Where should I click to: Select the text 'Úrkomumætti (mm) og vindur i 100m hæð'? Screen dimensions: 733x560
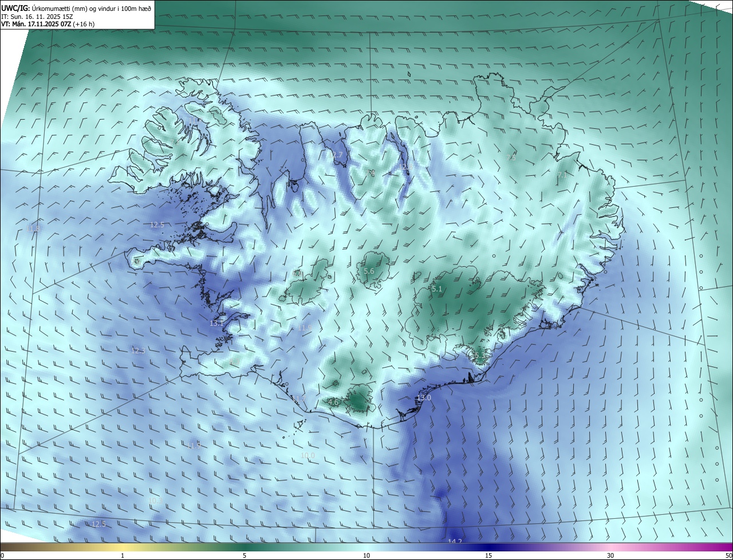(91, 8)
